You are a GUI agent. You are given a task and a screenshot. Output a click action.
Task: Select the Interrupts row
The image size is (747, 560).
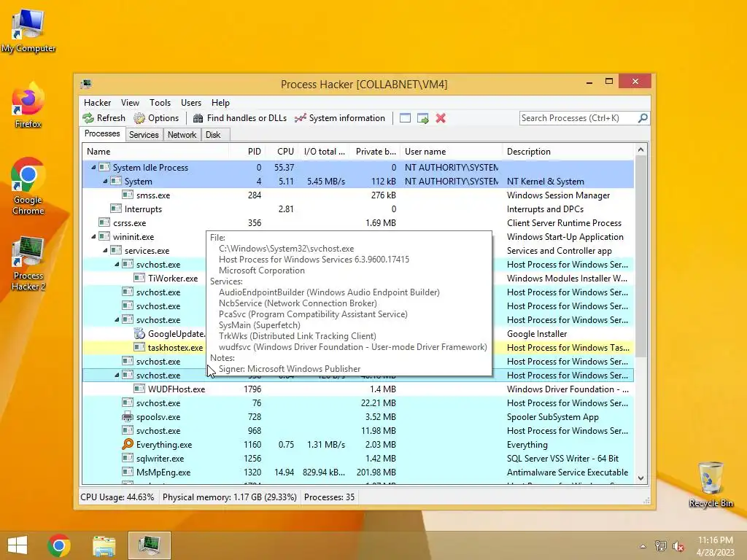358,209
